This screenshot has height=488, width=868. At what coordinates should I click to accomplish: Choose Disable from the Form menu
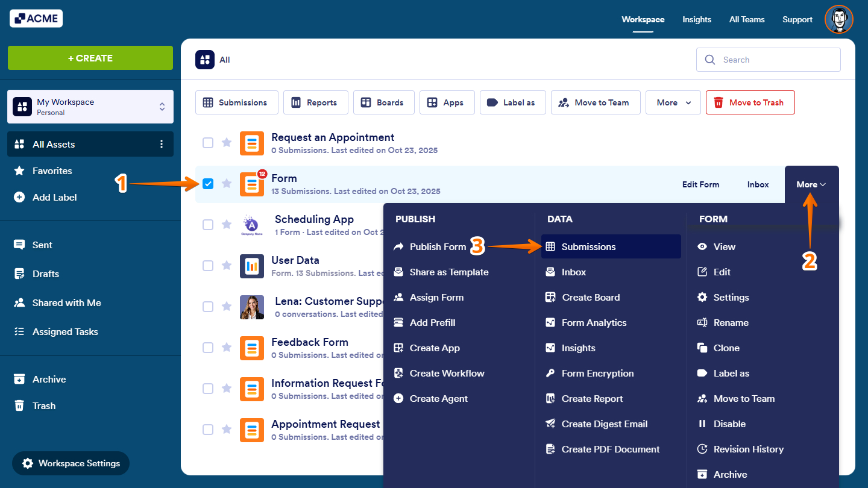click(x=763, y=424)
